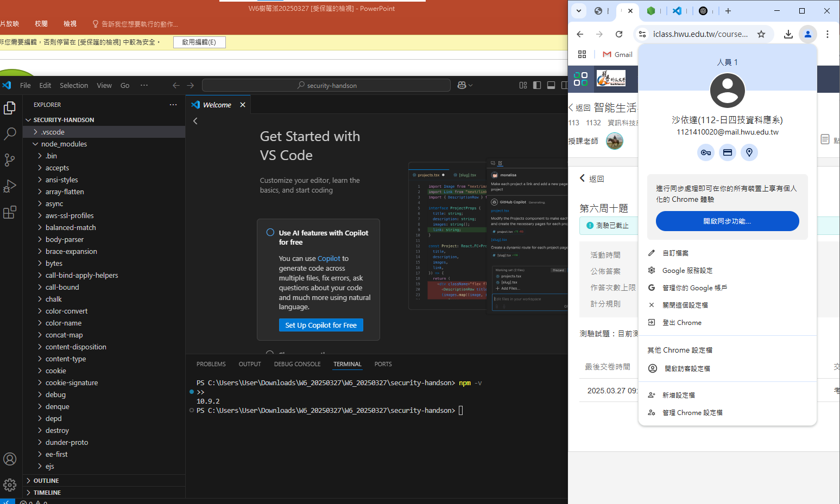Open the Selection menu
The height and width of the screenshot is (504, 840).
[74, 85]
